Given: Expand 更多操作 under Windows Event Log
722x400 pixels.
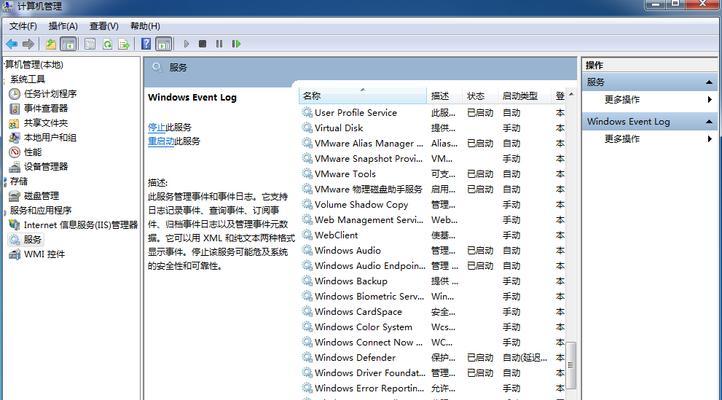Looking at the screenshot, I should pyautogui.click(x=622, y=139).
